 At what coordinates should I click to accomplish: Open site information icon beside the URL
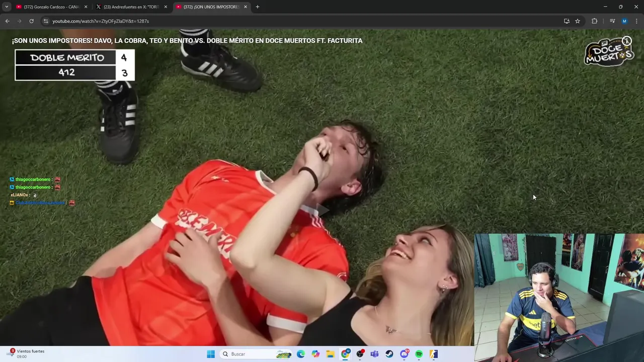(46, 21)
